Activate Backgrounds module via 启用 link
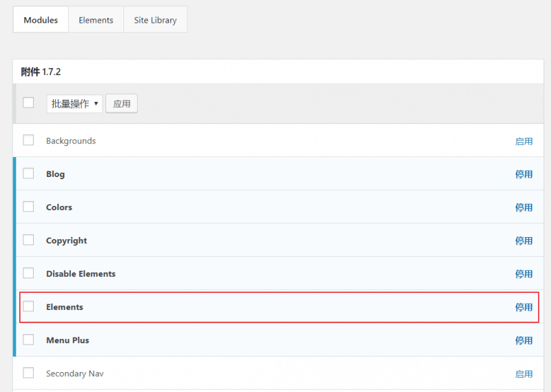 pyautogui.click(x=523, y=141)
